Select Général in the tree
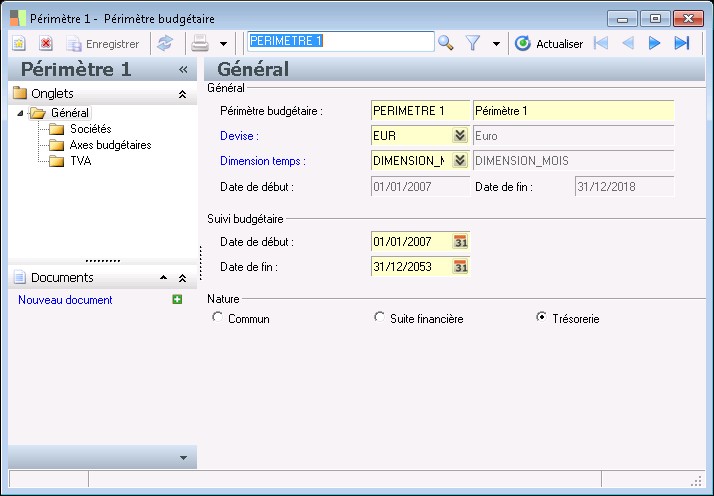This screenshot has height=496, width=714. [x=70, y=112]
